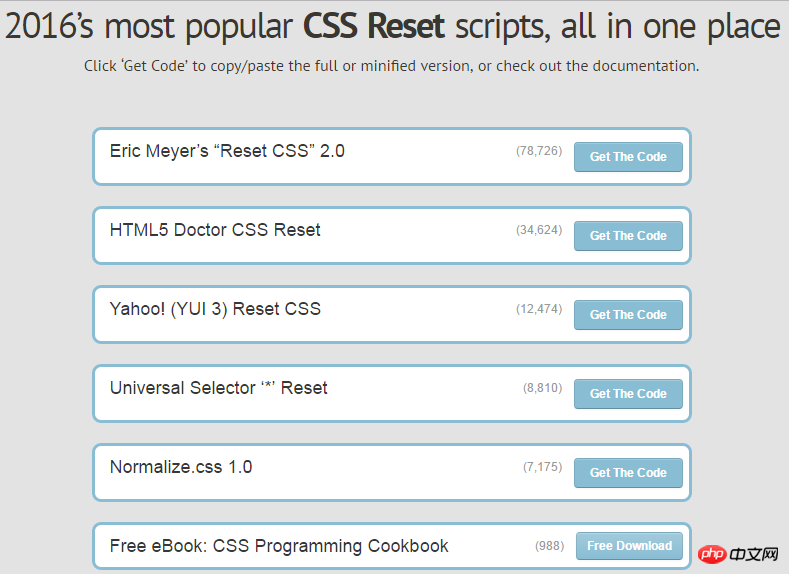Click the "2016's most popular CSS Reset scripts" heading

tap(392, 26)
